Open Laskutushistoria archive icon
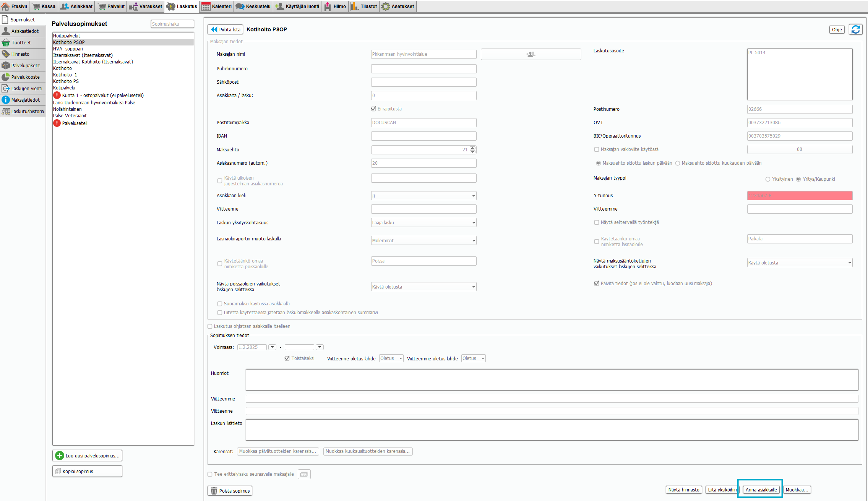868x501 pixels. (x=6, y=111)
